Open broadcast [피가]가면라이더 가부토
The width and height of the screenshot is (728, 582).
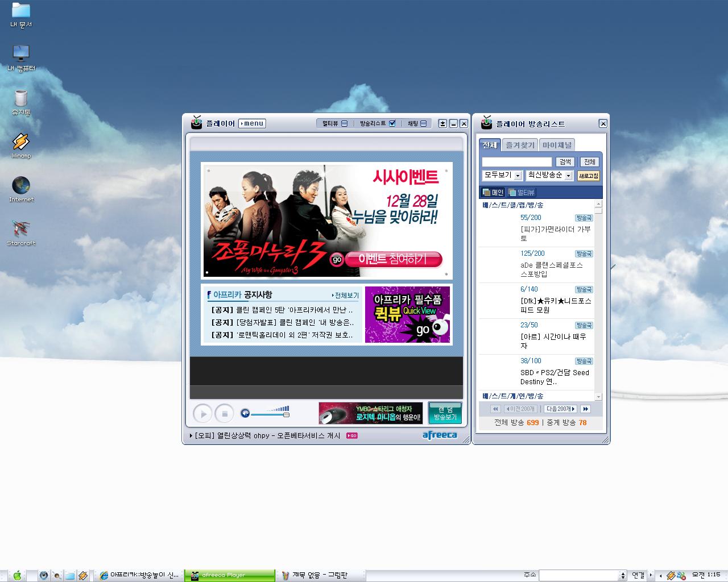(556, 234)
